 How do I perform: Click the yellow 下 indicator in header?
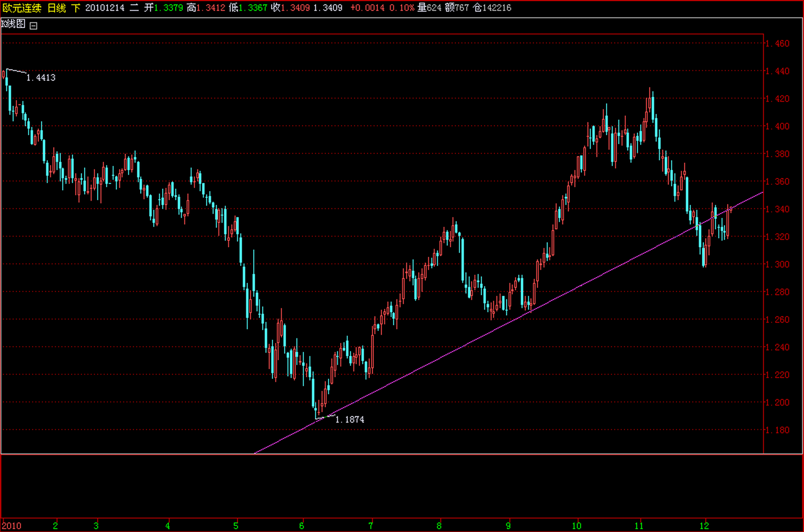point(76,8)
